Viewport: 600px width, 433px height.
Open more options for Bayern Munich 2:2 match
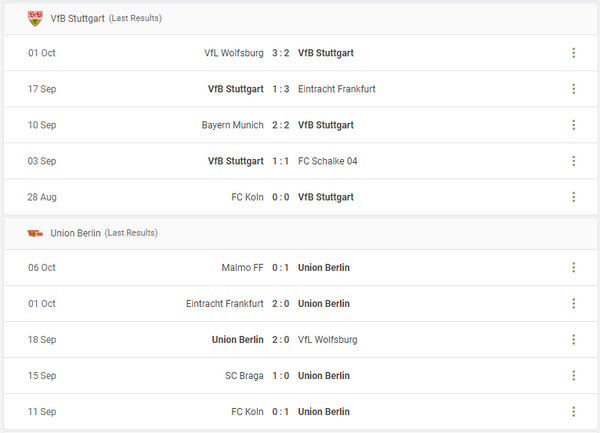pos(573,125)
